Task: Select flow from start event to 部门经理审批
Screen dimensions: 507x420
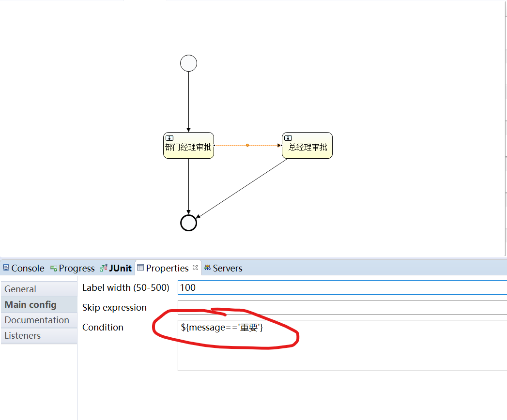Action: pos(188,102)
